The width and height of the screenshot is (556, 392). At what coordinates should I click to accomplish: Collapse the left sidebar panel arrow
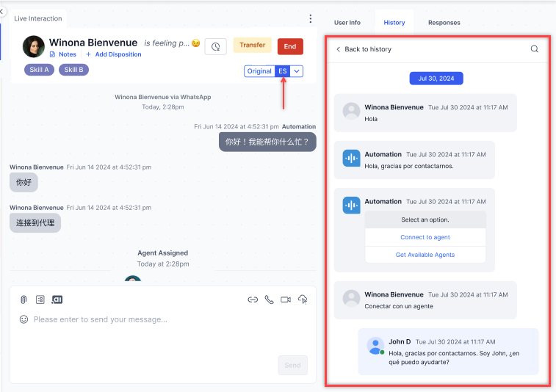click(2, 12)
